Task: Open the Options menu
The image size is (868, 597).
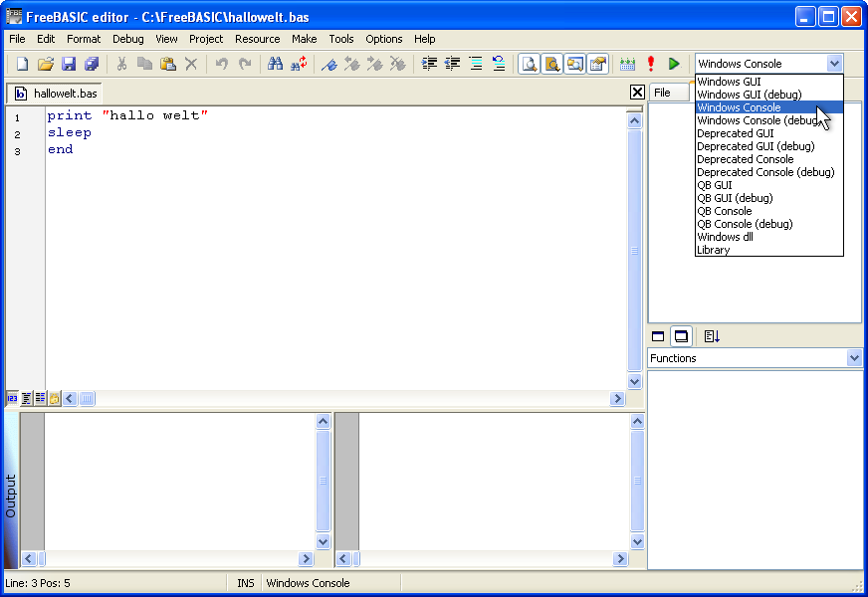Action: click(383, 39)
